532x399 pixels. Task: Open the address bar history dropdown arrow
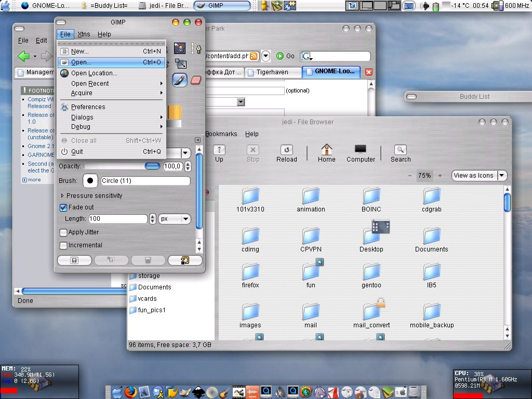coord(265,56)
